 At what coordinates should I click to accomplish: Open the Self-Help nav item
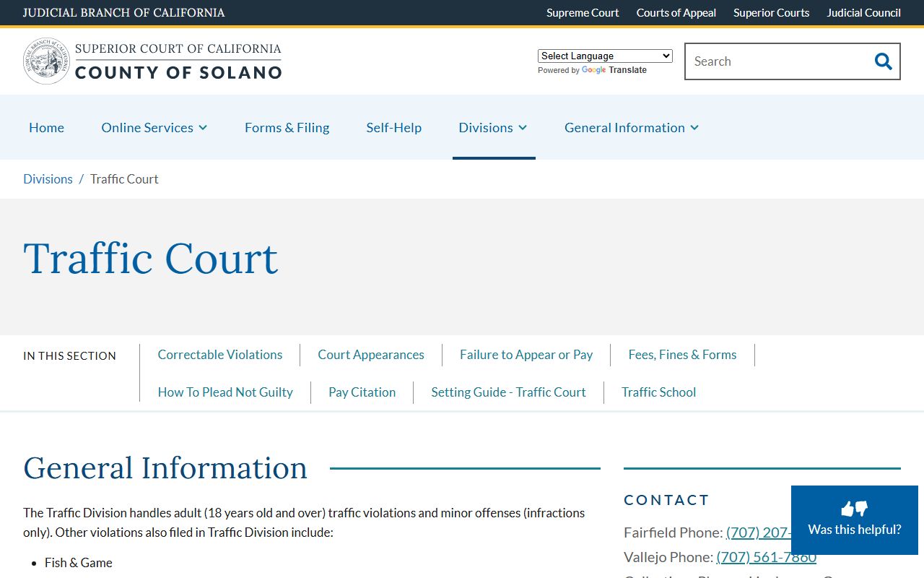(393, 127)
